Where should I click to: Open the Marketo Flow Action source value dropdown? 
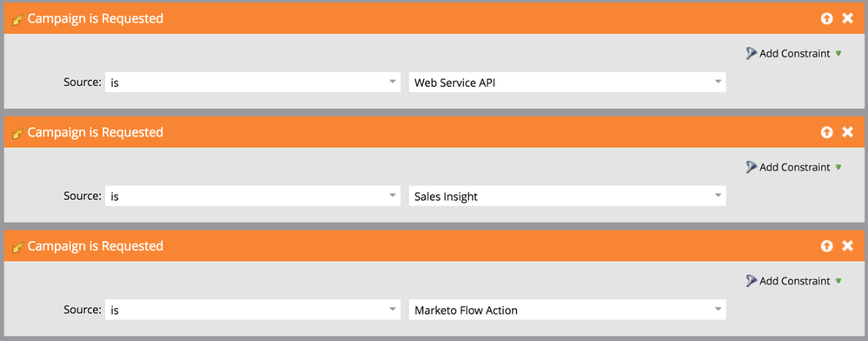pos(567,310)
